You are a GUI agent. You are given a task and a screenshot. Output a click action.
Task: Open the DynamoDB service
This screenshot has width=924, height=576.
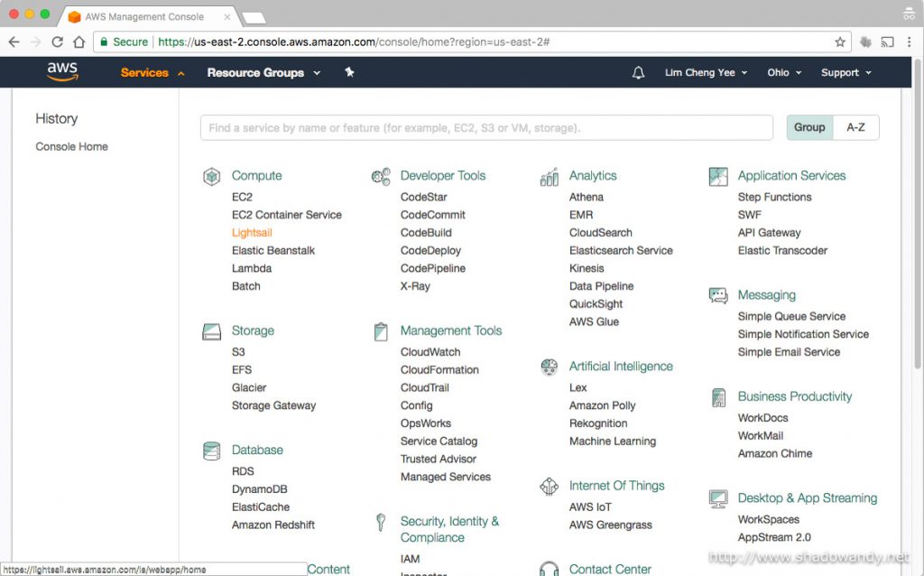coord(259,488)
